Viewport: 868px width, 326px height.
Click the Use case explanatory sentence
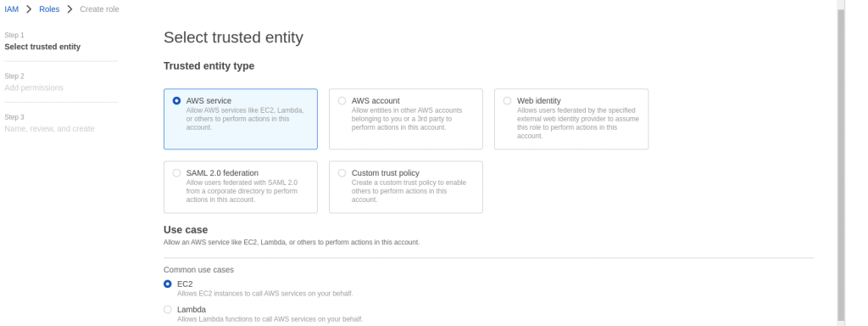(x=292, y=242)
